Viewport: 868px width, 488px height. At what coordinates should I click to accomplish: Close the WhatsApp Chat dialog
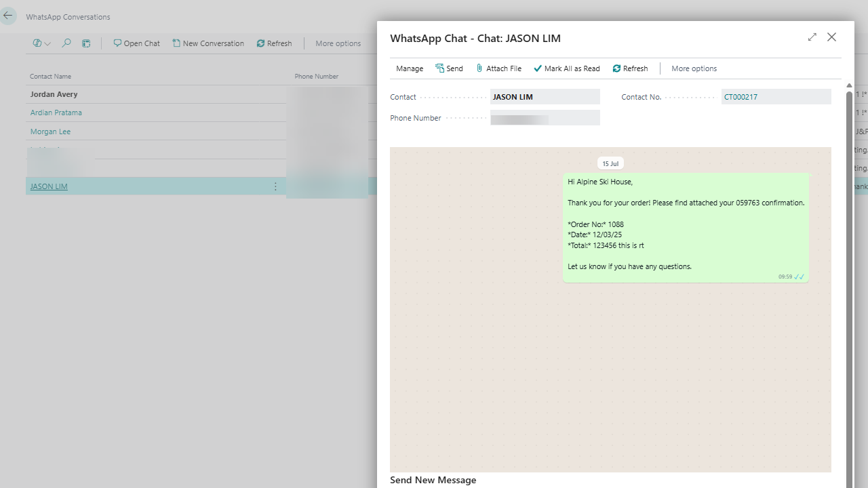click(x=831, y=37)
